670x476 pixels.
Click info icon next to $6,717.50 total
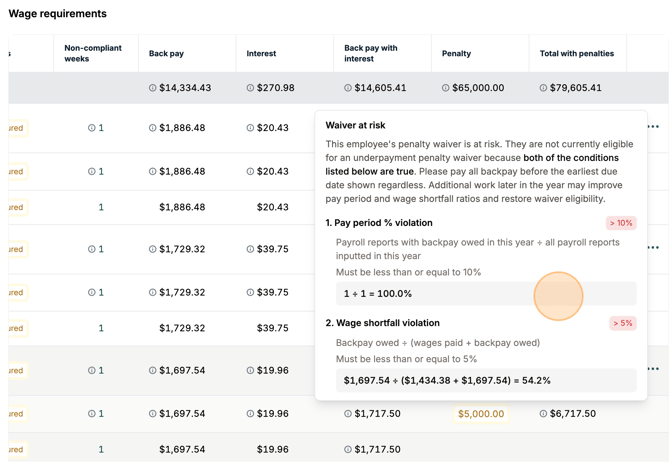click(x=543, y=414)
